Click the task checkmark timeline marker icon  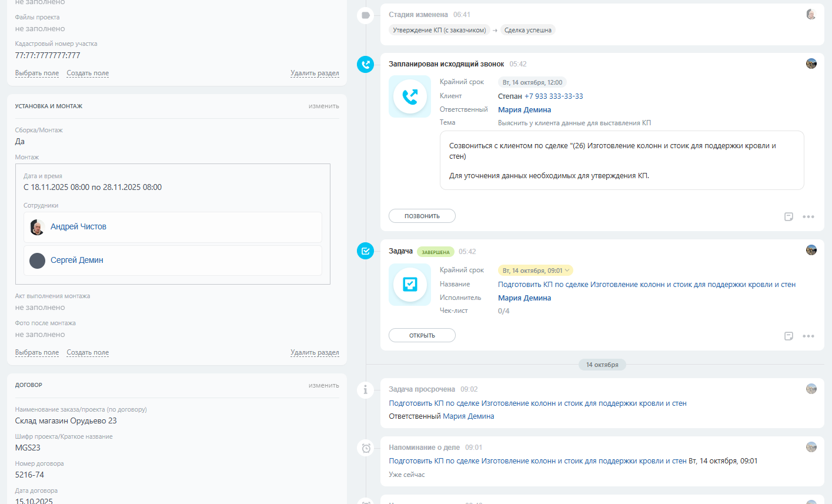coord(366,251)
